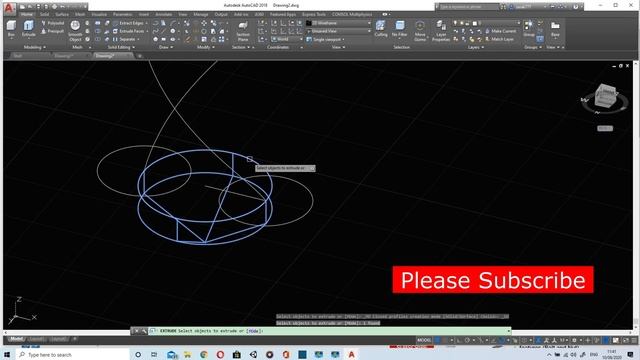The height and width of the screenshot is (360, 640).
Task: Open Opera browser from the taskbar
Action: pyautogui.click(x=220, y=354)
